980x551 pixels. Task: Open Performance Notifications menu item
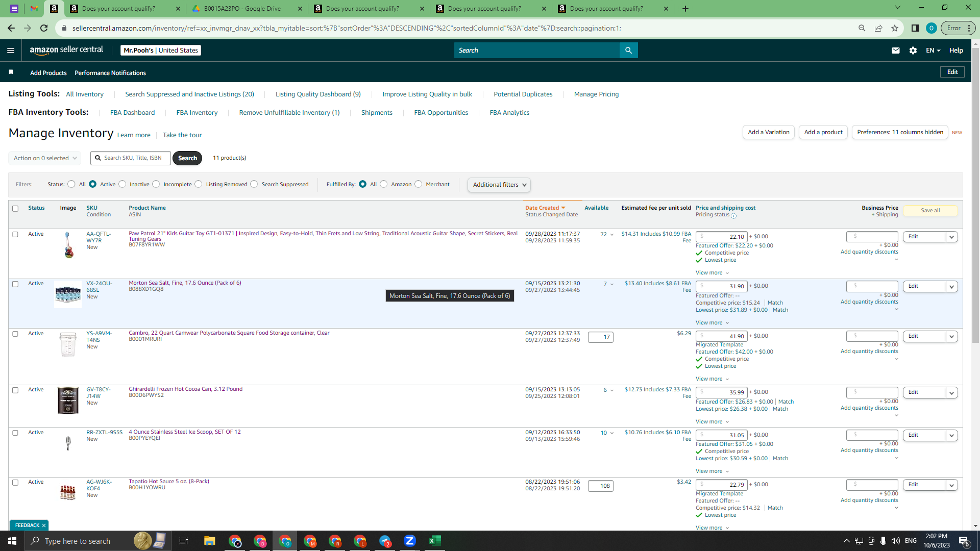tap(110, 73)
